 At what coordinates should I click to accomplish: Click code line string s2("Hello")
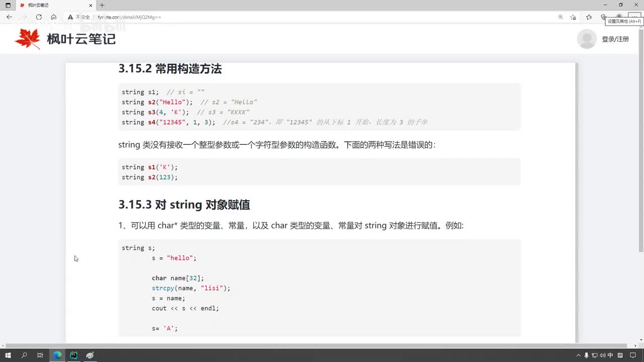190,102
